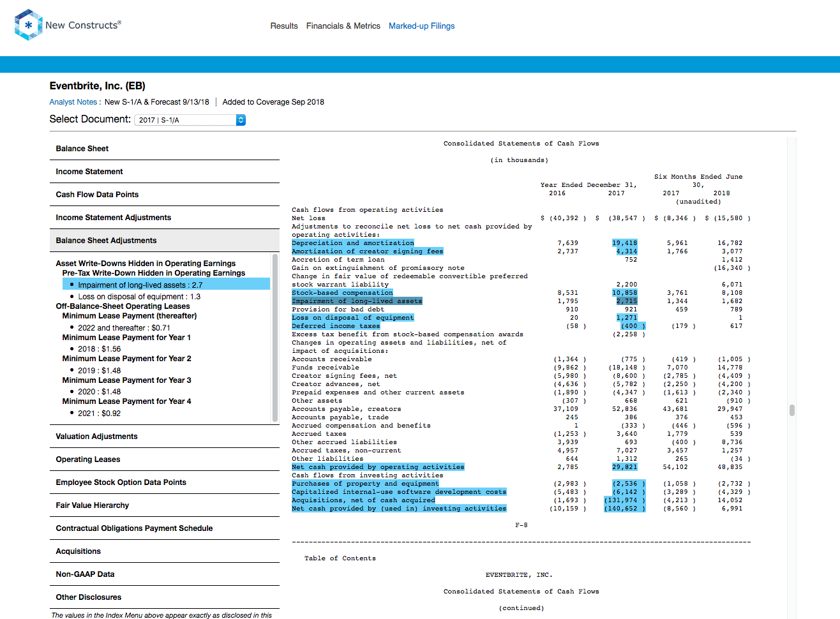840x619 pixels.
Task: Click Acquisitions, net of cash acquired line
Action: point(364,500)
